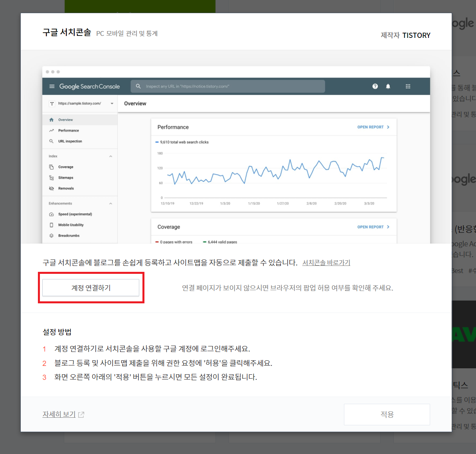476x454 pixels.
Task: Click the help question mark icon
Action: point(375,86)
